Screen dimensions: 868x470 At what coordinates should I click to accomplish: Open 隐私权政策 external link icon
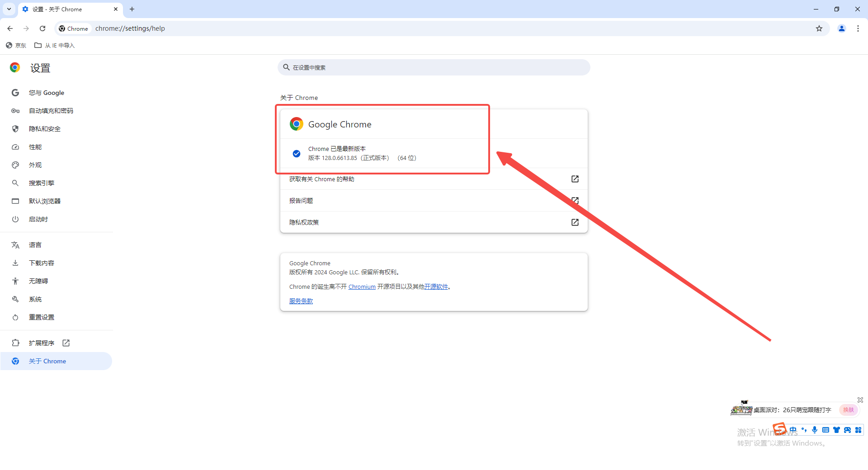[575, 222]
